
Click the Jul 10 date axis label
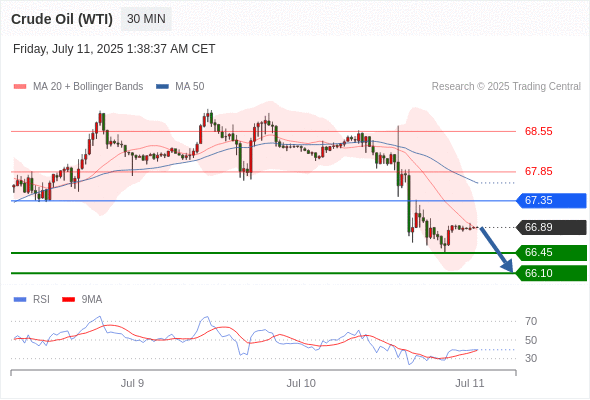pos(301,383)
